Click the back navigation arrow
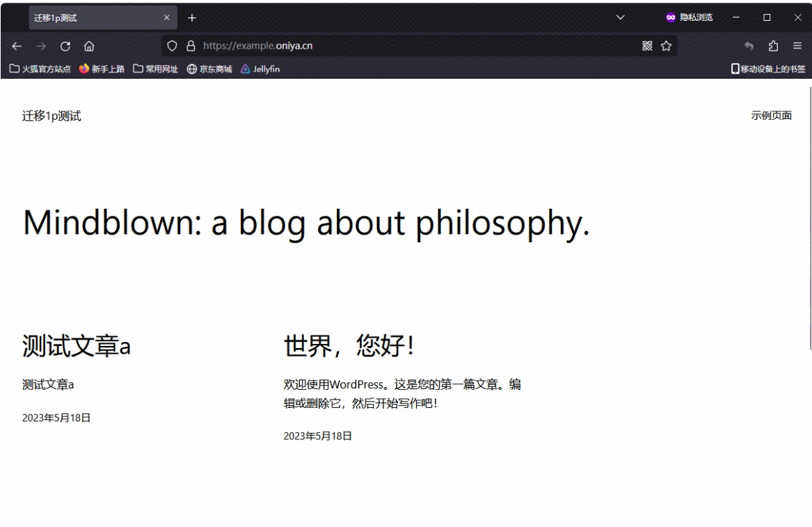The width and height of the screenshot is (812, 527). pyautogui.click(x=17, y=47)
